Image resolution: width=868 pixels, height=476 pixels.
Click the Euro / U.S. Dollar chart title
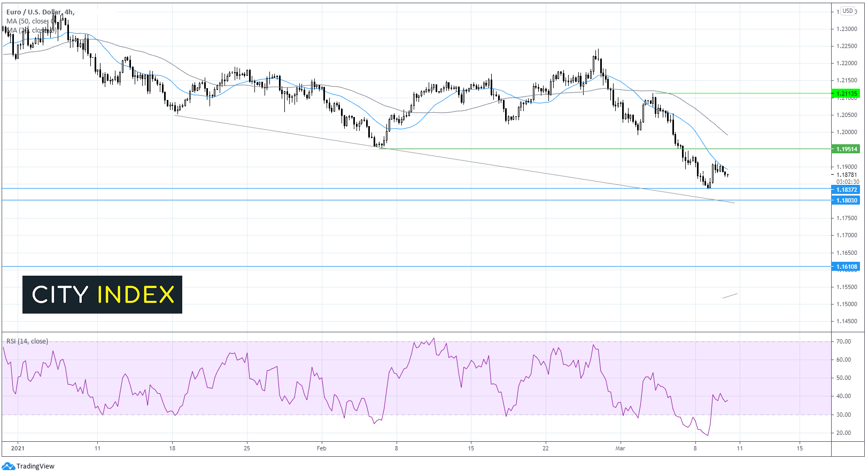[x=40, y=12]
